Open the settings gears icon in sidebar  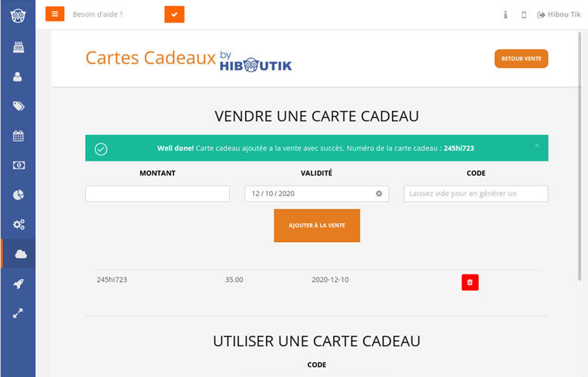(x=18, y=225)
